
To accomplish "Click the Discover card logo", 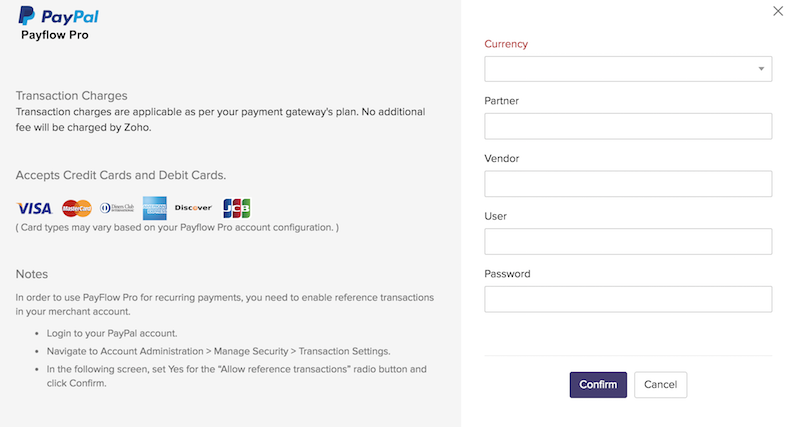I will click(x=193, y=208).
